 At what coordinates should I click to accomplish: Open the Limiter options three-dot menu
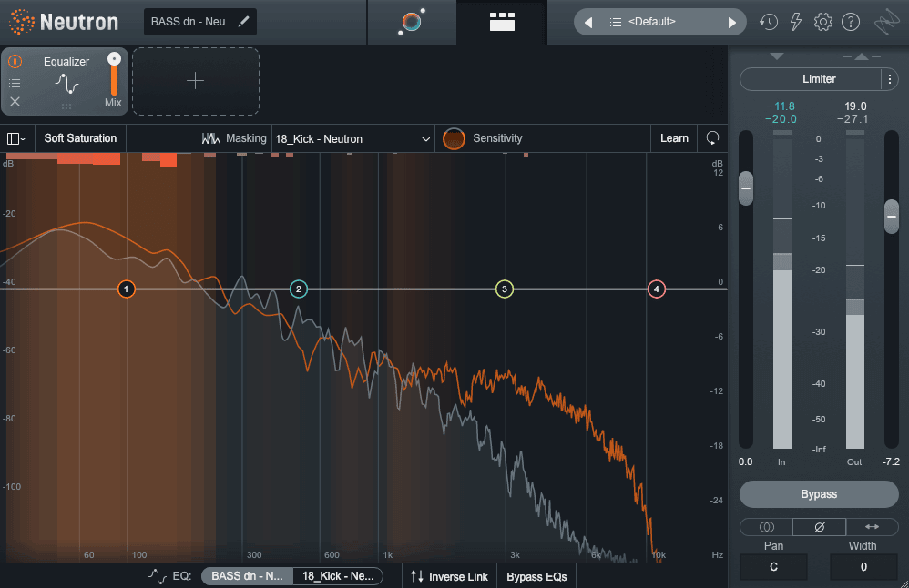point(890,79)
